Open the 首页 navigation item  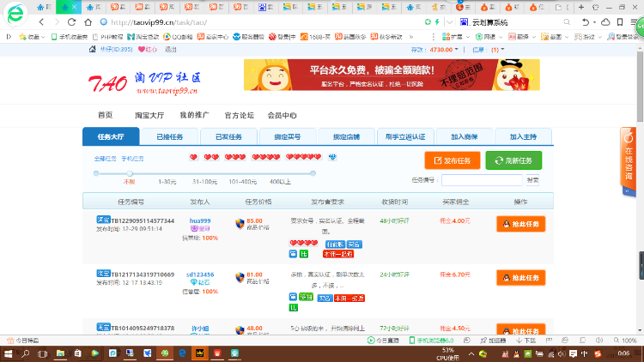tap(105, 115)
